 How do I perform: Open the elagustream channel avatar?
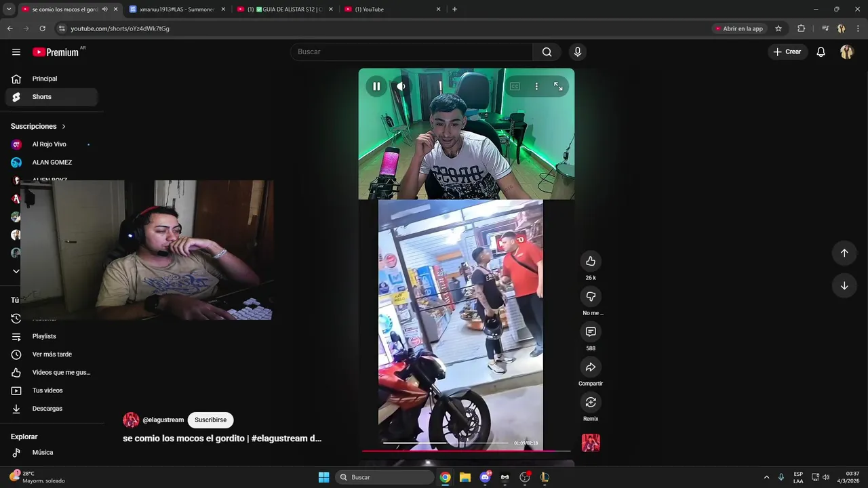pos(131,420)
